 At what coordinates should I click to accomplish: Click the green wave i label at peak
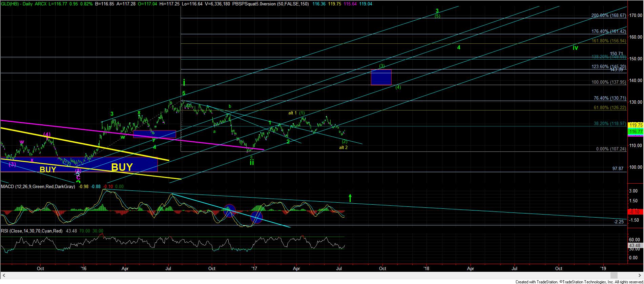pyautogui.click(x=184, y=82)
